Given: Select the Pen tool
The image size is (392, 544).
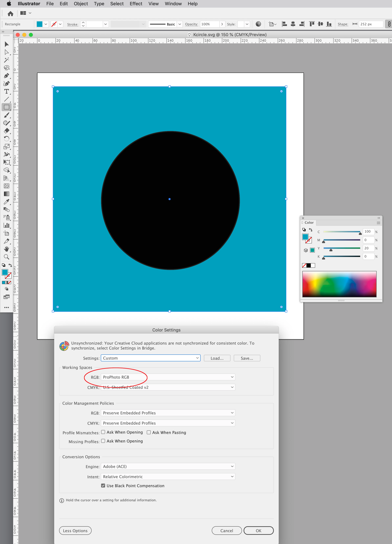Looking at the screenshot, I should click(6, 76).
